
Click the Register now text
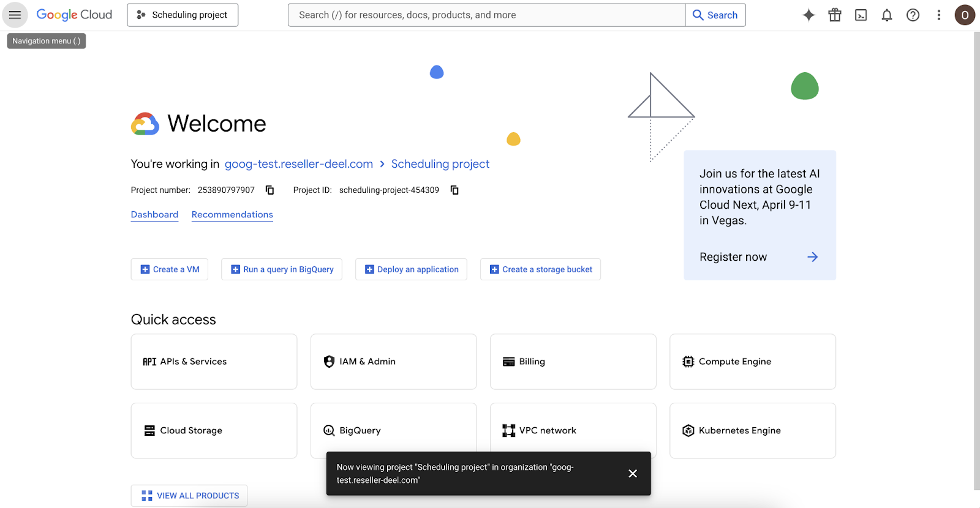[733, 257]
